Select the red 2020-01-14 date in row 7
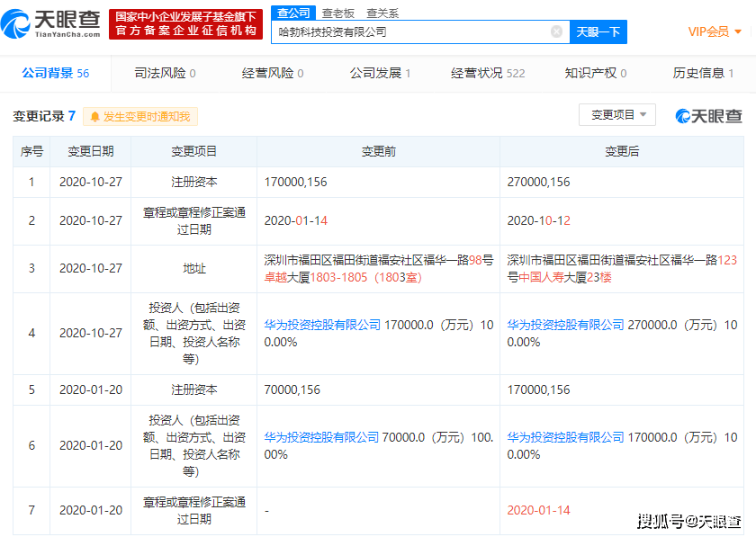Screen dimensions: 756x537 [538, 511]
